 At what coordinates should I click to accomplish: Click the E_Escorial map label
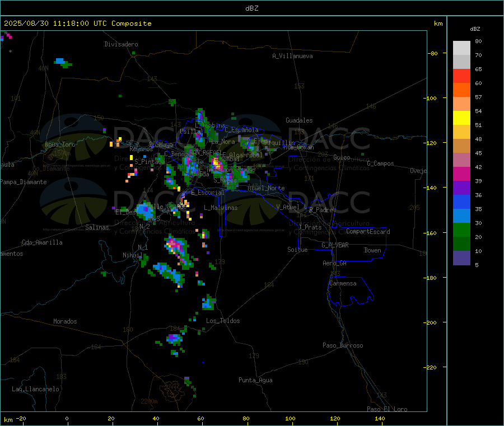(208, 193)
